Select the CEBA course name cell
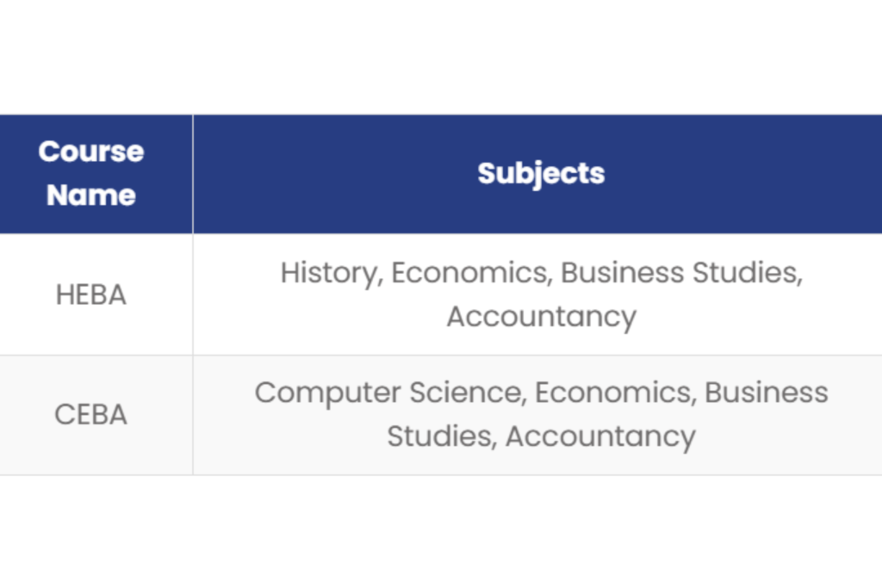The width and height of the screenshot is (882, 588). pos(91,414)
